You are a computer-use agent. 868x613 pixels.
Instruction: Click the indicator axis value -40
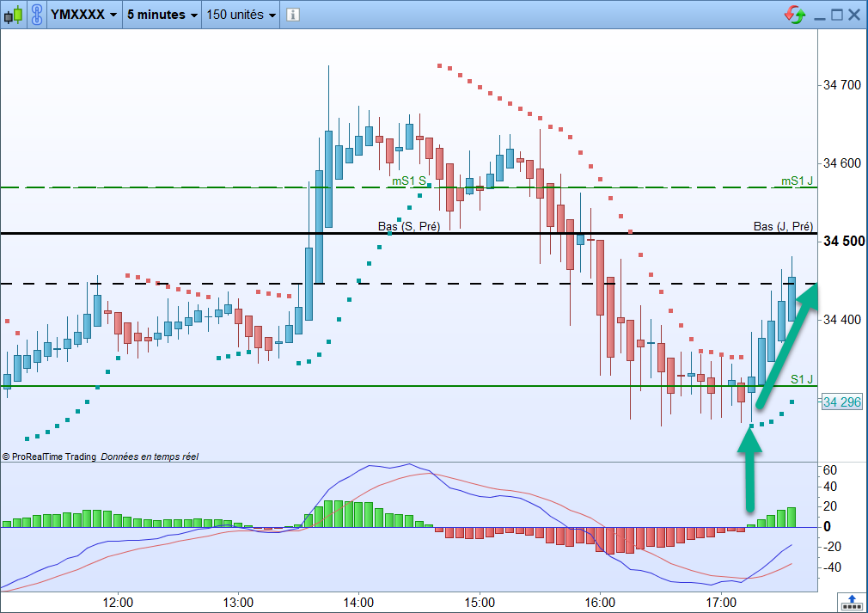pyautogui.click(x=831, y=567)
